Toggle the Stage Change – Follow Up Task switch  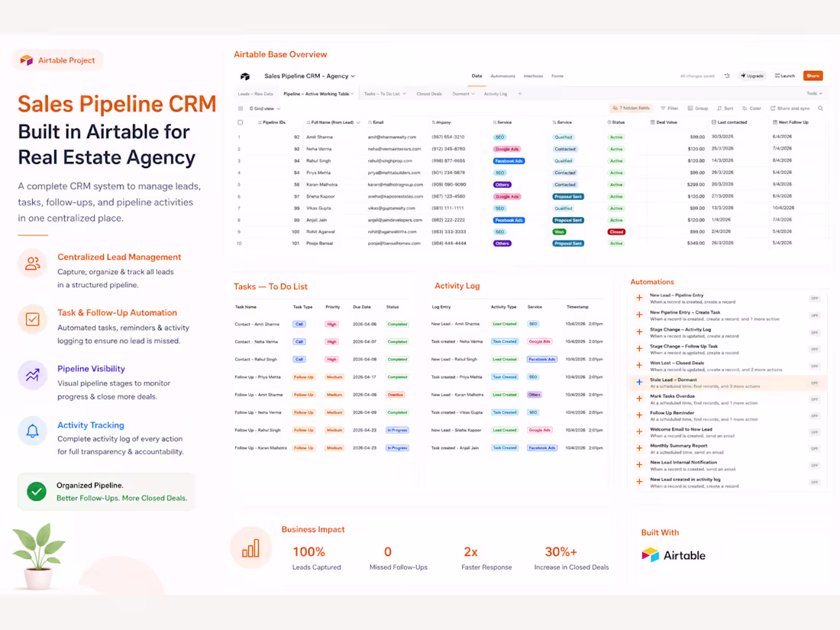814,349
